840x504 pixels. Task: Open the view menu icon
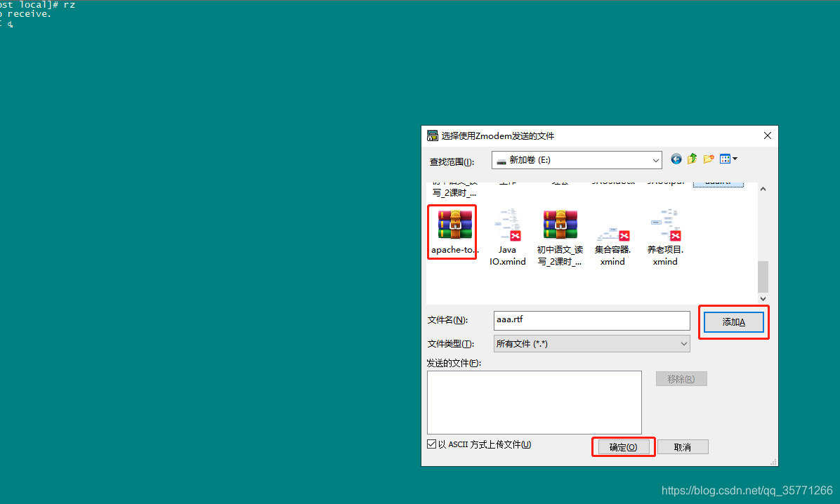coord(726,159)
